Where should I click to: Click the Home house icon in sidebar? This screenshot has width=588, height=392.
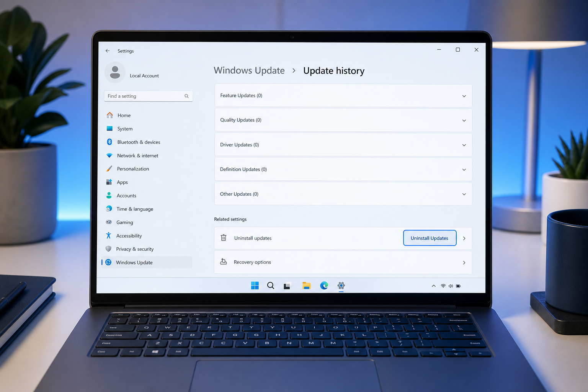click(x=110, y=115)
